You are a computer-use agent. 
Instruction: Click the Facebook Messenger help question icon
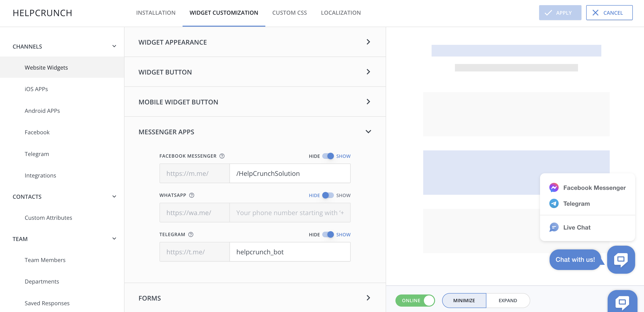click(222, 156)
